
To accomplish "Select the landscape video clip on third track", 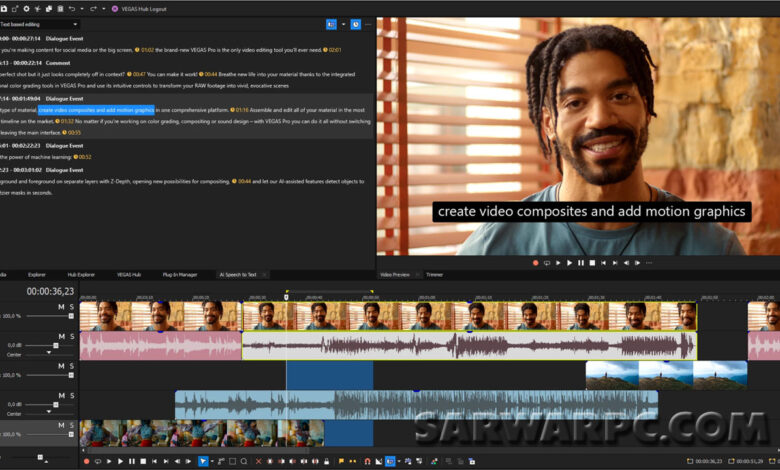I will pyautogui.click(x=667, y=375).
